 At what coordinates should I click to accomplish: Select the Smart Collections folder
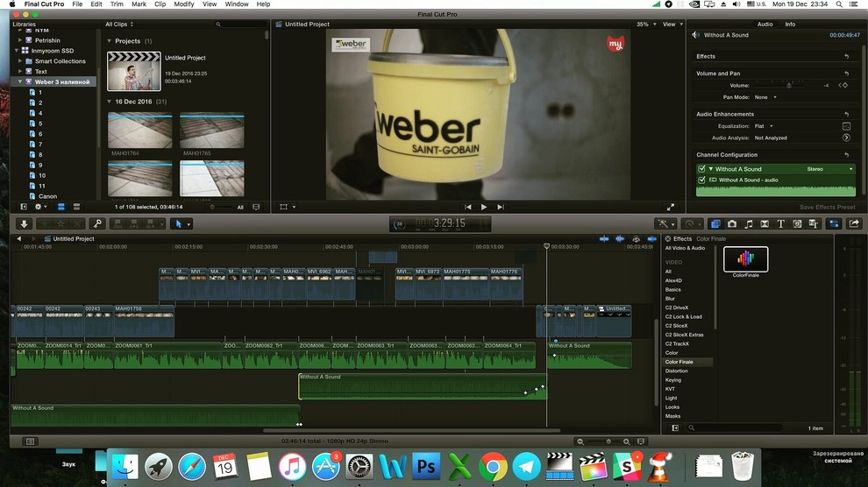(60, 61)
